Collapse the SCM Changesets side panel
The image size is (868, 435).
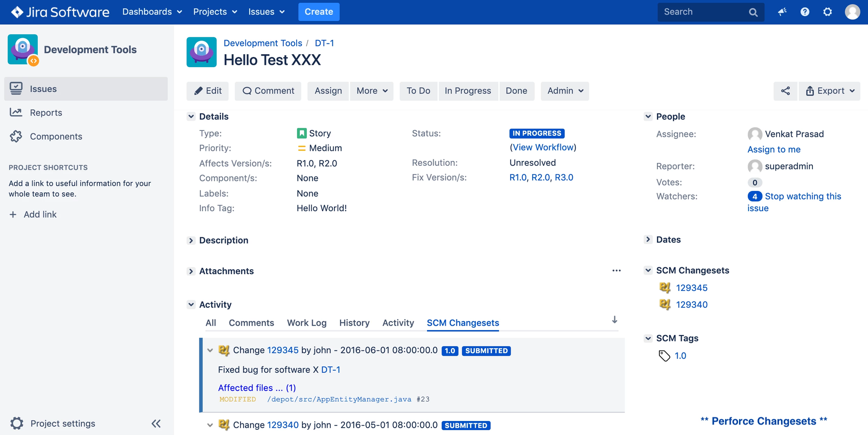[648, 270]
